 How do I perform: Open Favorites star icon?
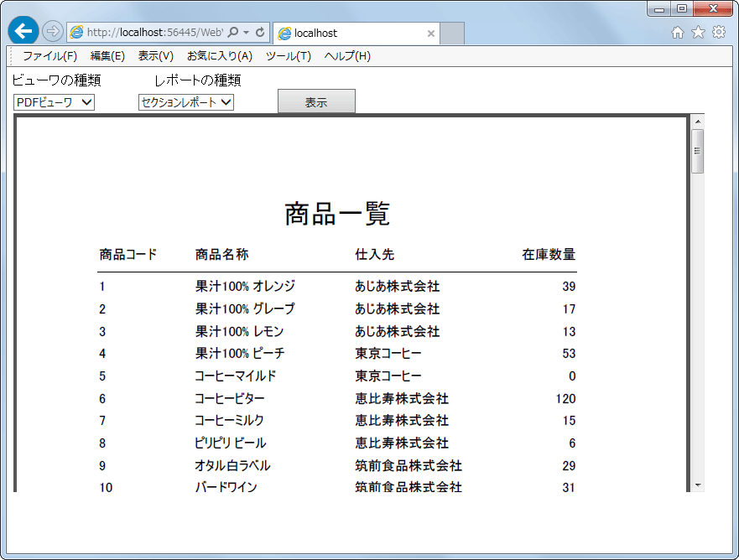698,32
